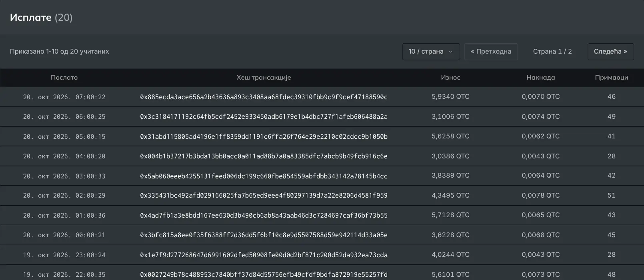Open transaction hash starting 0x3c318417
The width and height of the screenshot is (644, 280).
tap(264, 117)
